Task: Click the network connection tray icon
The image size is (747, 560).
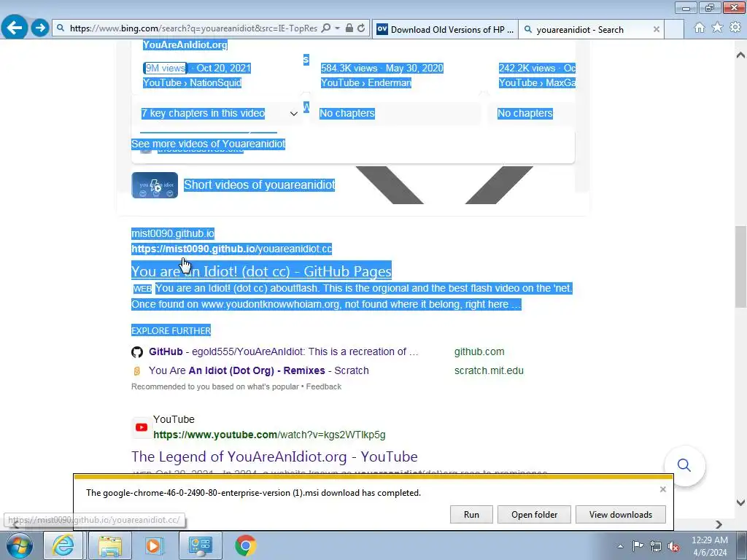Action: coord(656,546)
